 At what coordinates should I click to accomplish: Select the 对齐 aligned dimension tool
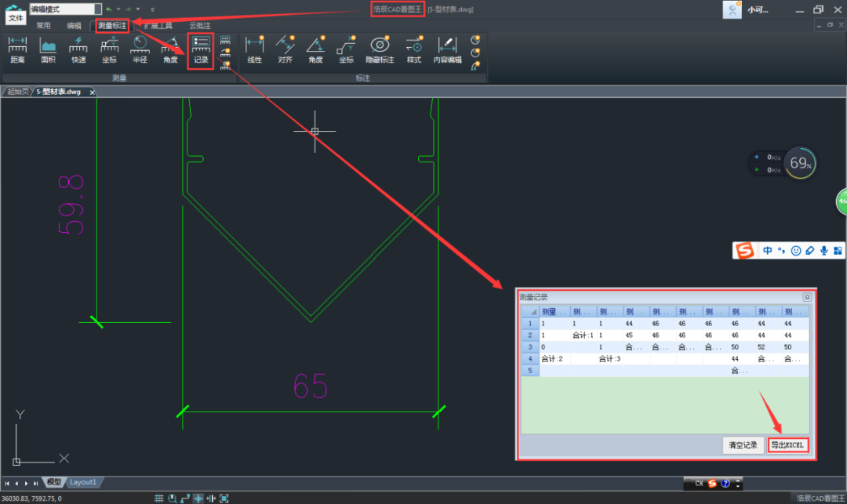(x=285, y=49)
